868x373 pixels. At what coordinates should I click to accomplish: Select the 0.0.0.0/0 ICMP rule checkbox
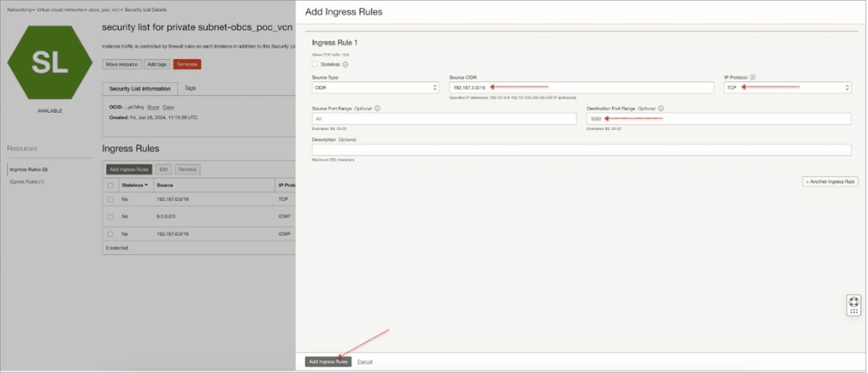[x=110, y=217]
